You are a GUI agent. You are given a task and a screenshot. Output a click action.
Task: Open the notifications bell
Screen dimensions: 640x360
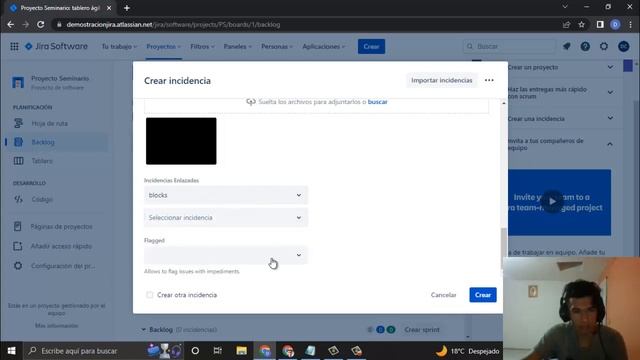tap(567, 47)
